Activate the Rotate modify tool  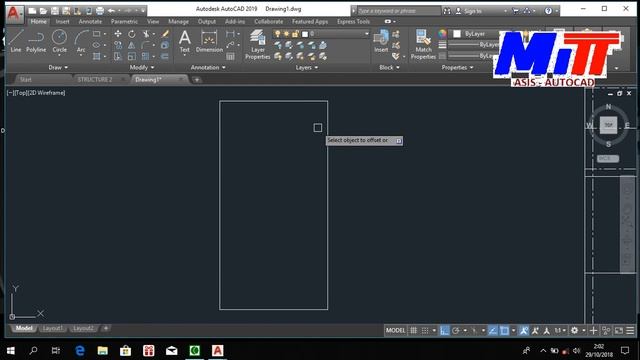(x=131, y=34)
